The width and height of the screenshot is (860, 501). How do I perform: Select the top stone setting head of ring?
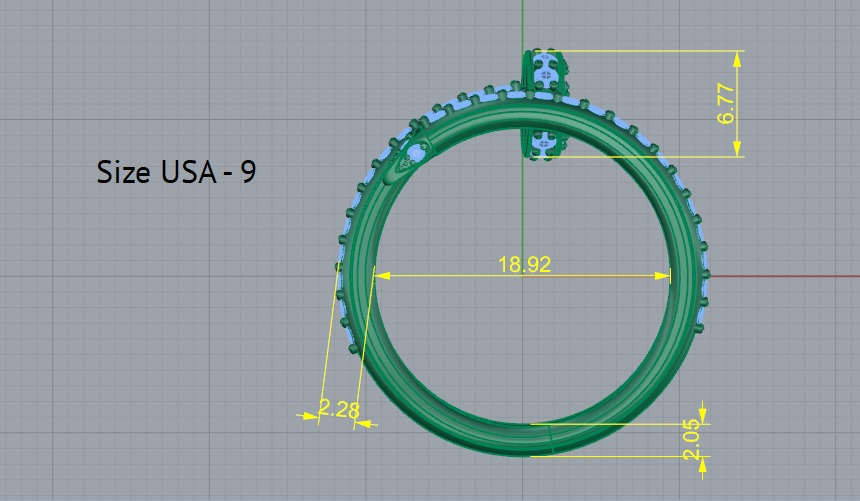(x=544, y=70)
